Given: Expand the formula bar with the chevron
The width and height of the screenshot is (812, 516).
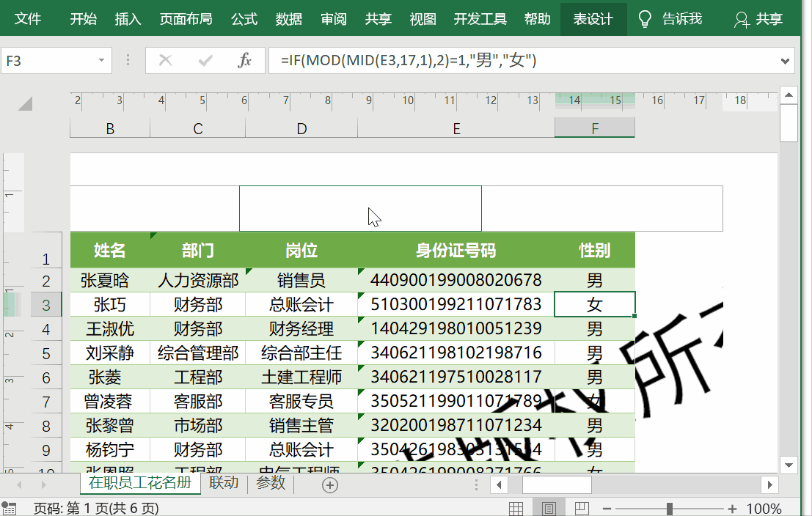Looking at the screenshot, I should click(x=786, y=61).
